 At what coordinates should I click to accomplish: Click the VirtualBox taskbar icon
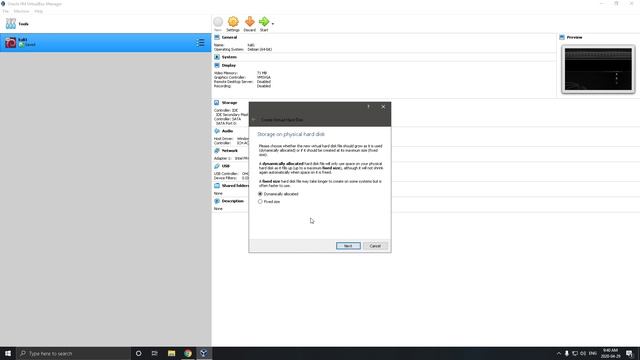tap(203, 353)
